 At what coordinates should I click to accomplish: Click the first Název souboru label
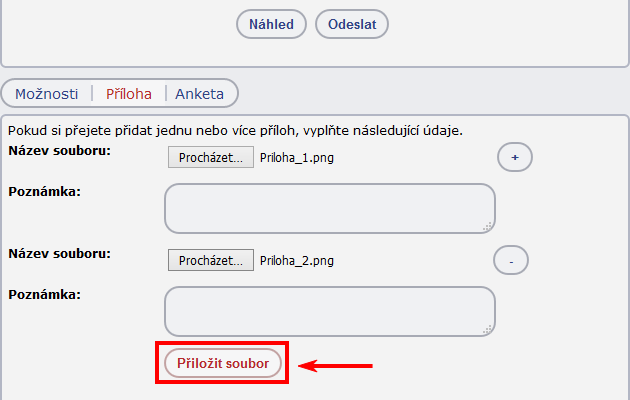click(x=59, y=151)
